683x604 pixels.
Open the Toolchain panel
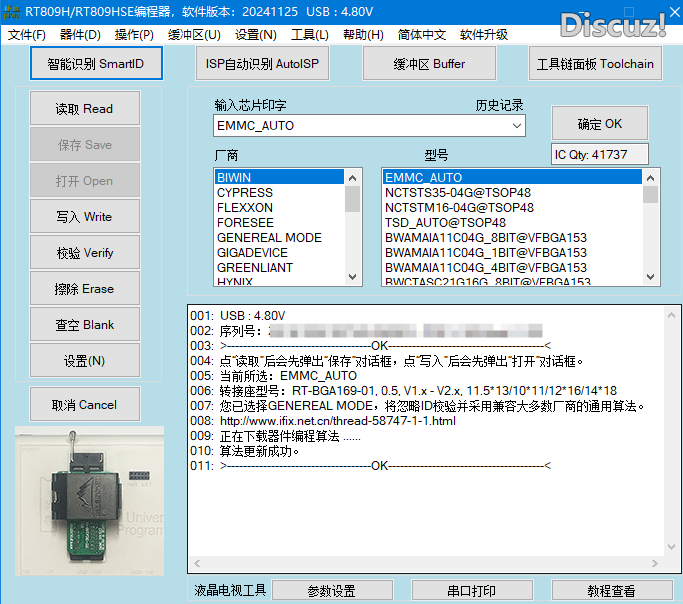click(595, 64)
